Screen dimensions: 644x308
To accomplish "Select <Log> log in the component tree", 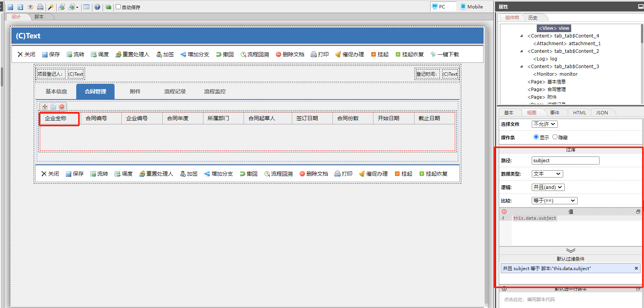I will [545, 59].
